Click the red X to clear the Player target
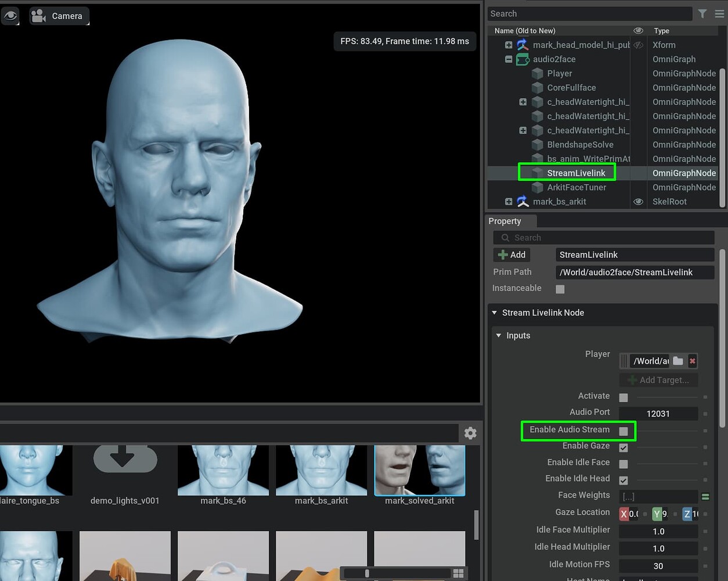Image resolution: width=728 pixels, height=581 pixels. tap(691, 361)
